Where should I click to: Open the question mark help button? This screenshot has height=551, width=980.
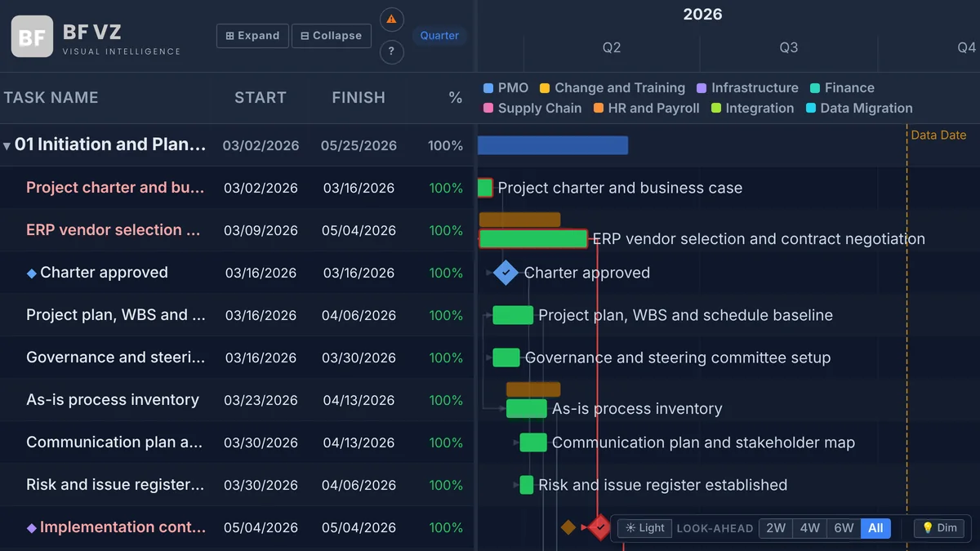(392, 52)
